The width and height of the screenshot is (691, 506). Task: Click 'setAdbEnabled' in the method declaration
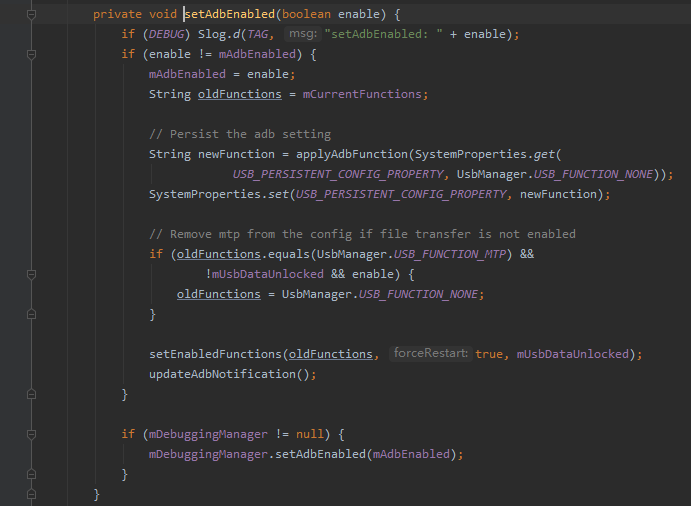click(x=230, y=15)
